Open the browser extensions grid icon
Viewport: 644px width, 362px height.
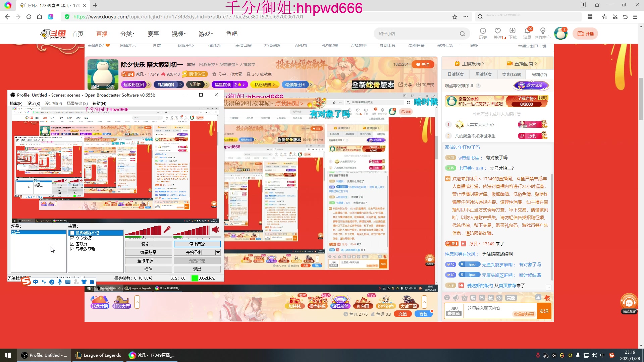pyautogui.click(x=590, y=17)
